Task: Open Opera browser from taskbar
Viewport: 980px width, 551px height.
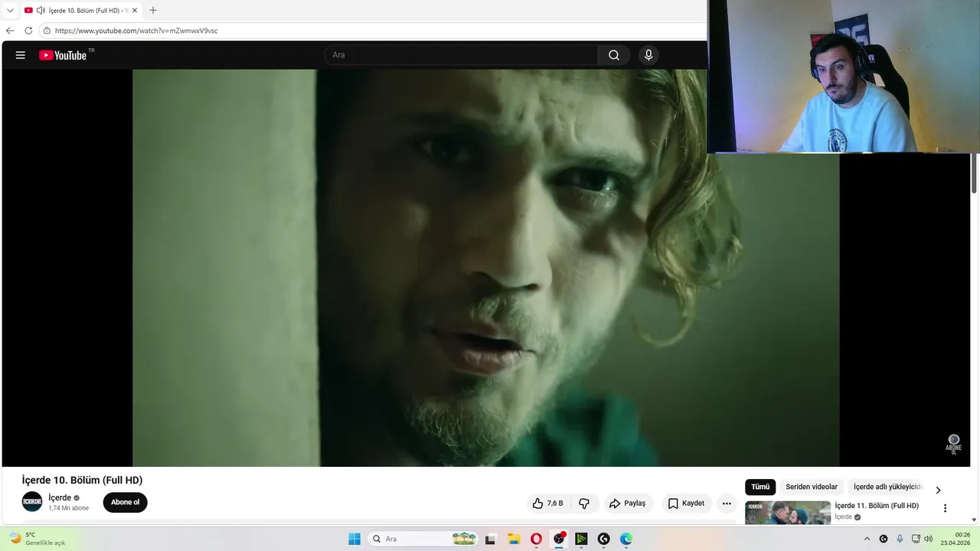Action: point(536,539)
